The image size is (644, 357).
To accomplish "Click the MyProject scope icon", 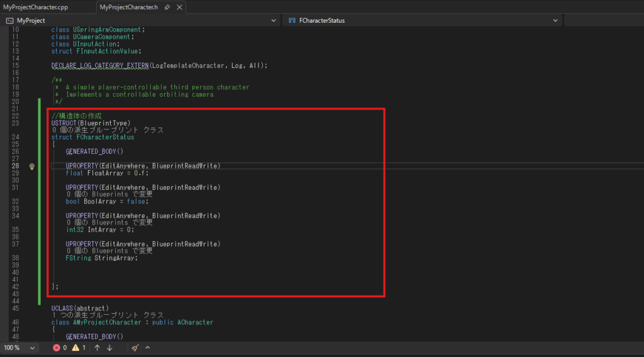I will pyautogui.click(x=9, y=21).
